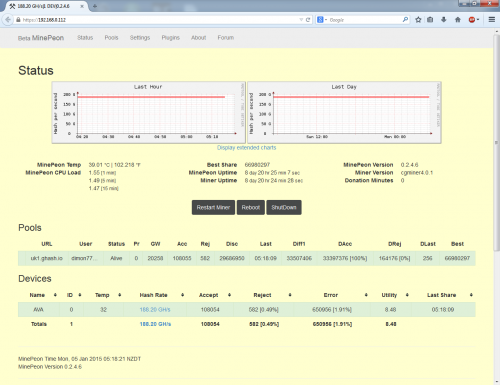Screen dimensions: 500x385
Task: Click the scrollbar down arrow
Action: click(x=496, y=382)
